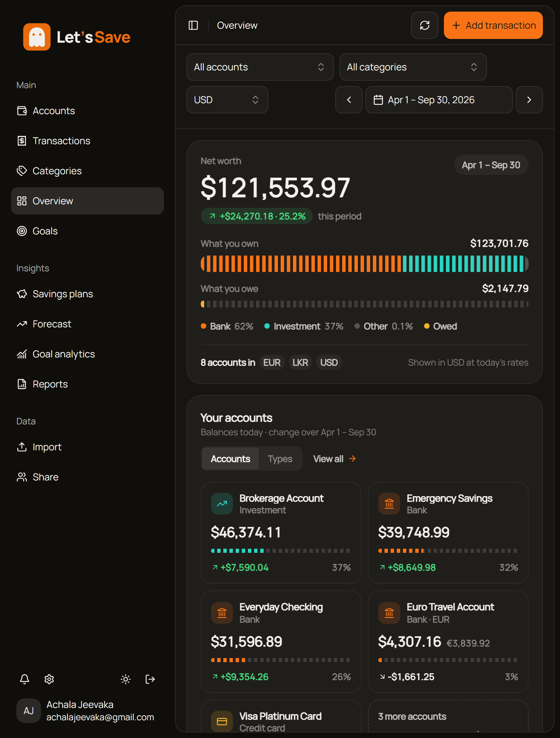Select the Accounts tab in Your accounts

click(230, 459)
